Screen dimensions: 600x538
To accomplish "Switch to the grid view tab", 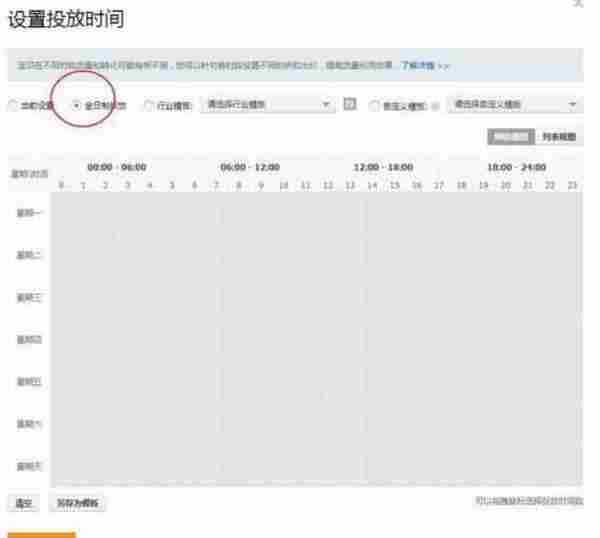I will 512,135.
